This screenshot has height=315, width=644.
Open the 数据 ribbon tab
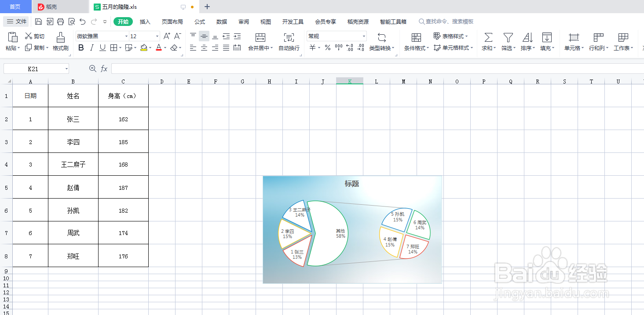[x=221, y=21]
